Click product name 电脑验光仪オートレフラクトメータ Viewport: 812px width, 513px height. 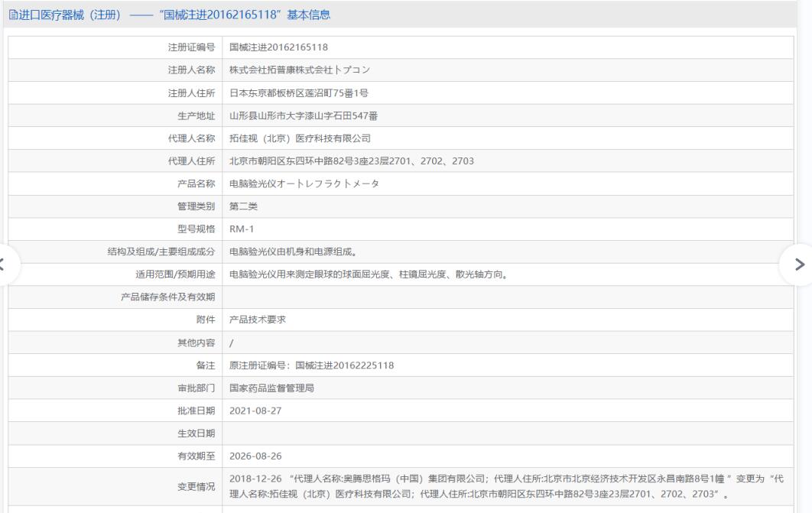click(x=304, y=183)
